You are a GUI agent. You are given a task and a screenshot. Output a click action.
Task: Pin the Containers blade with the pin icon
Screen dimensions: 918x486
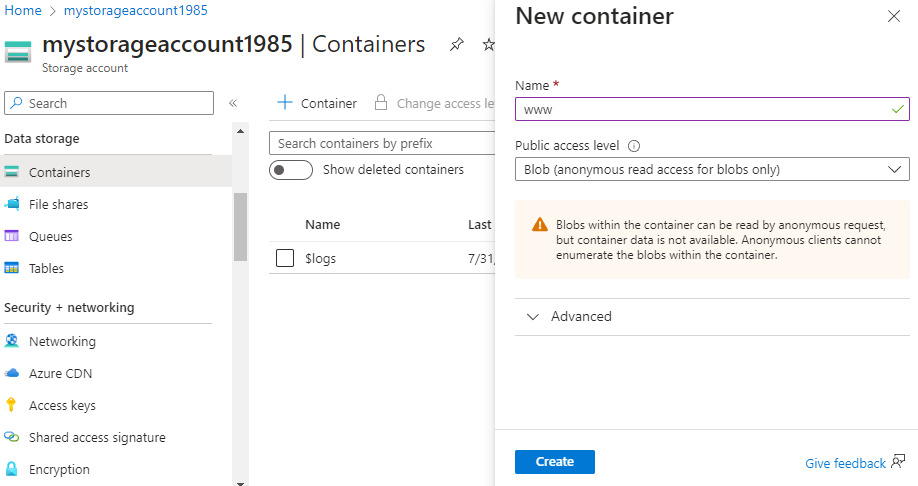(x=457, y=45)
